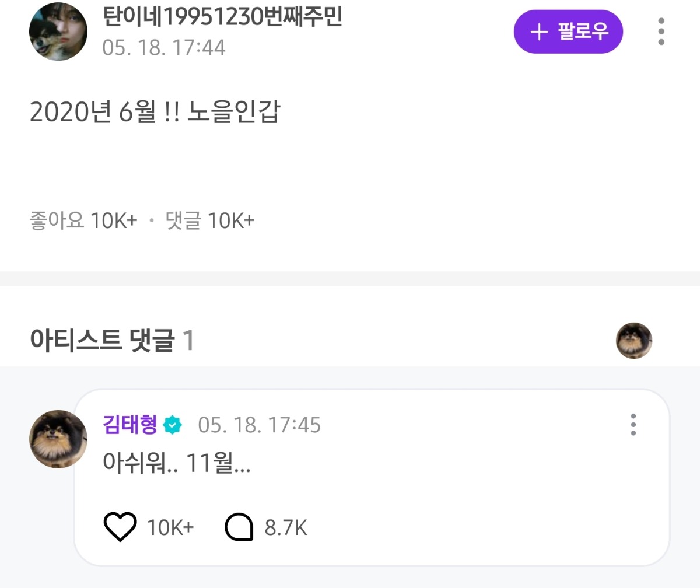The height and width of the screenshot is (588, 700).
Task: Select the 아티스트 댓글 1 section header
Action: (x=111, y=341)
